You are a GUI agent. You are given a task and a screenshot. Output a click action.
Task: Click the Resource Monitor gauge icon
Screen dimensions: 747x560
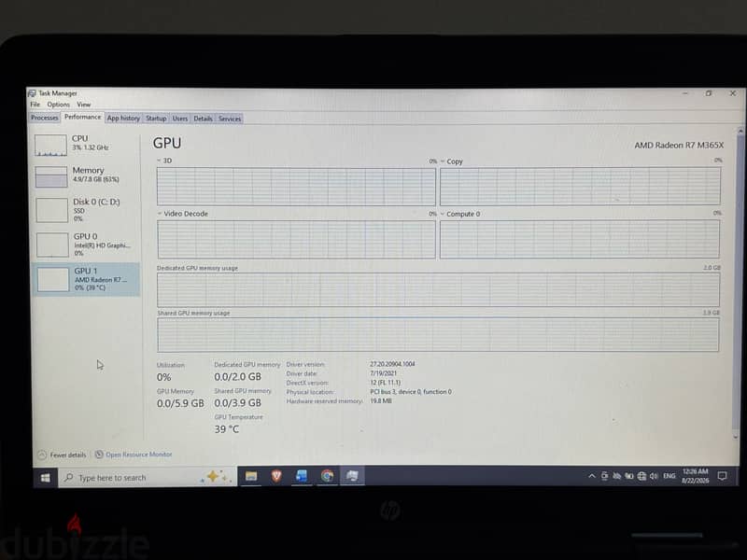click(x=99, y=455)
